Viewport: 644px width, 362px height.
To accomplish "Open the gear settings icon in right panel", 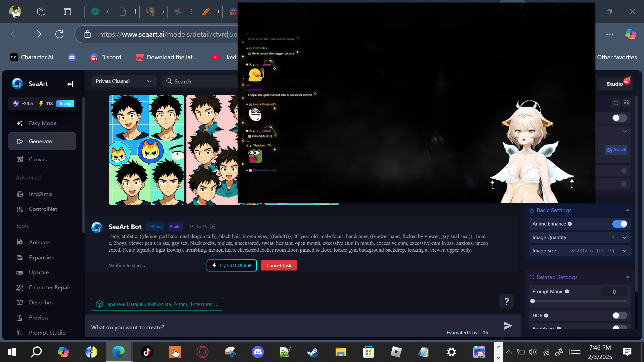I will point(627,103).
